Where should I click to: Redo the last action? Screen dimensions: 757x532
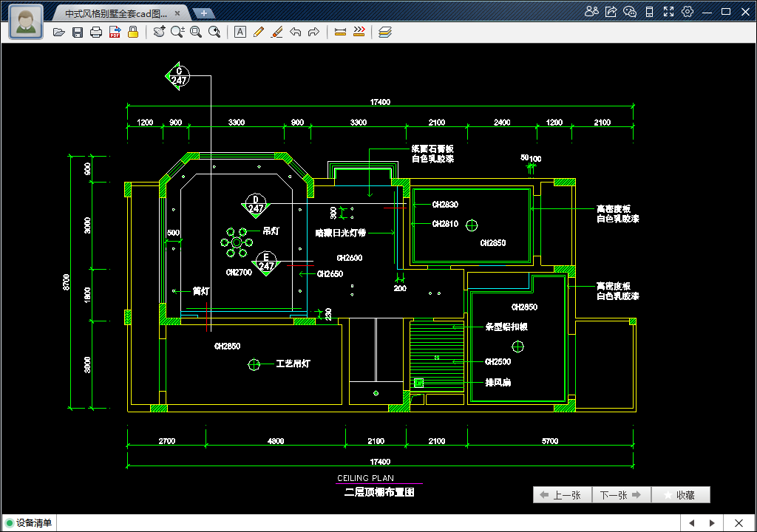313,32
